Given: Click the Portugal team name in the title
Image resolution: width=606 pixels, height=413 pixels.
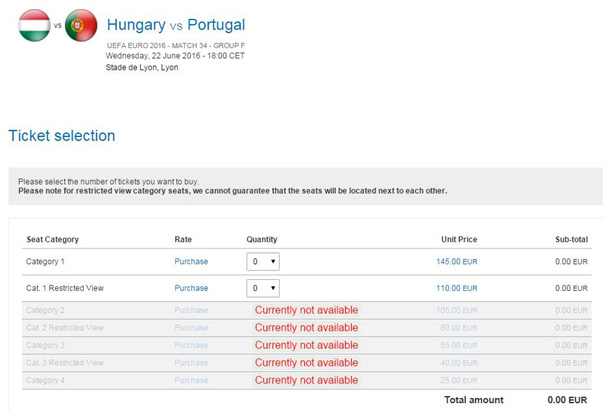Looking at the screenshot, I should (x=216, y=25).
